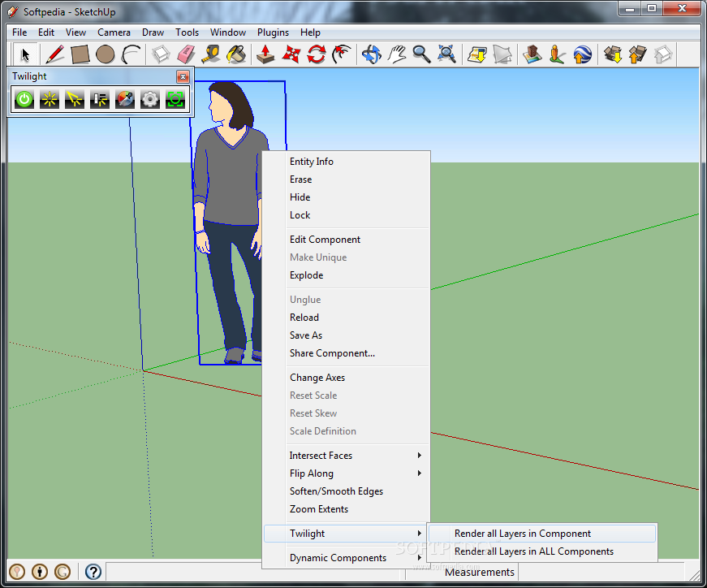Viewport: 707px width, 588px height.
Task: Open the Plugins menu
Action: point(273,32)
